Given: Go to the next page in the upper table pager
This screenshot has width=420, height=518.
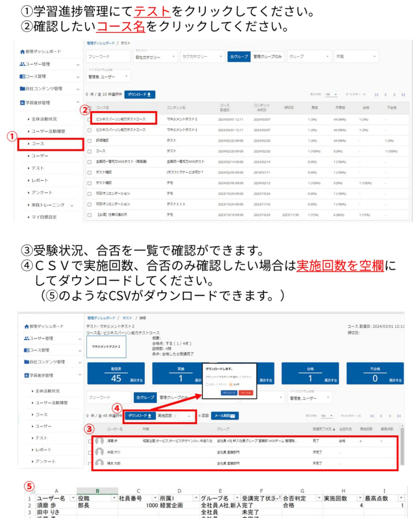Looking at the screenshot, I should pyautogui.click(x=394, y=95).
